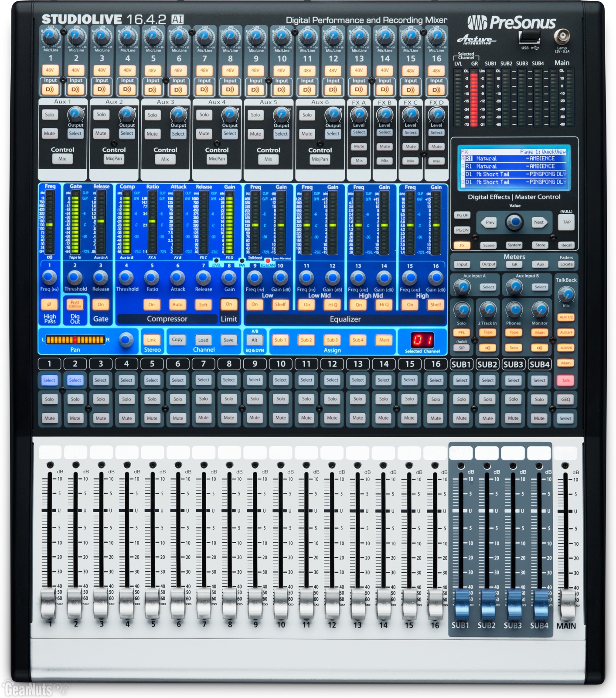Turn the Gate Threshold encoder
616x698 pixels.
click(x=75, y=277)
